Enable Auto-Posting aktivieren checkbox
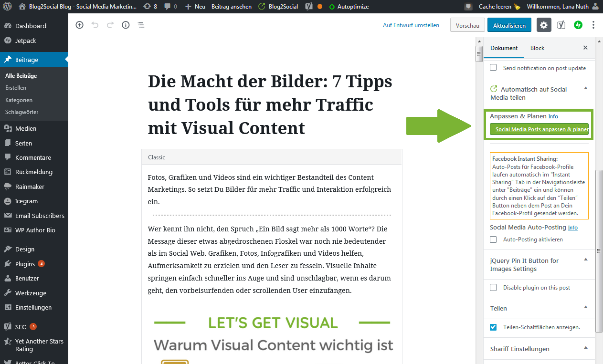Viewport: 603px width, 364px height. [x=494, y=239]
